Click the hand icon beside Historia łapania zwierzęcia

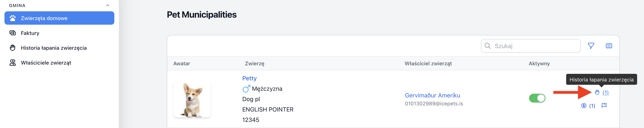(x=12, y=47)
